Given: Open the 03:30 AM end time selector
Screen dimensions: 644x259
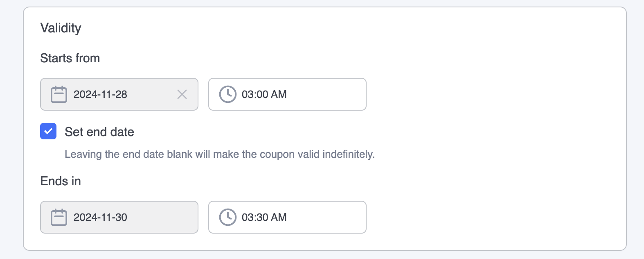Looking at the screenshot, I should click(x=287, y=217).
